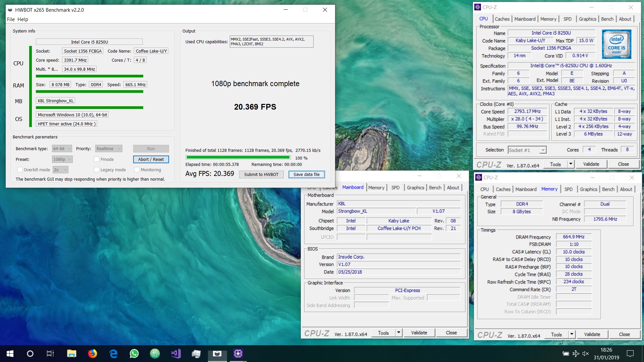Click the greyed Run button

[x=151, y=148]
